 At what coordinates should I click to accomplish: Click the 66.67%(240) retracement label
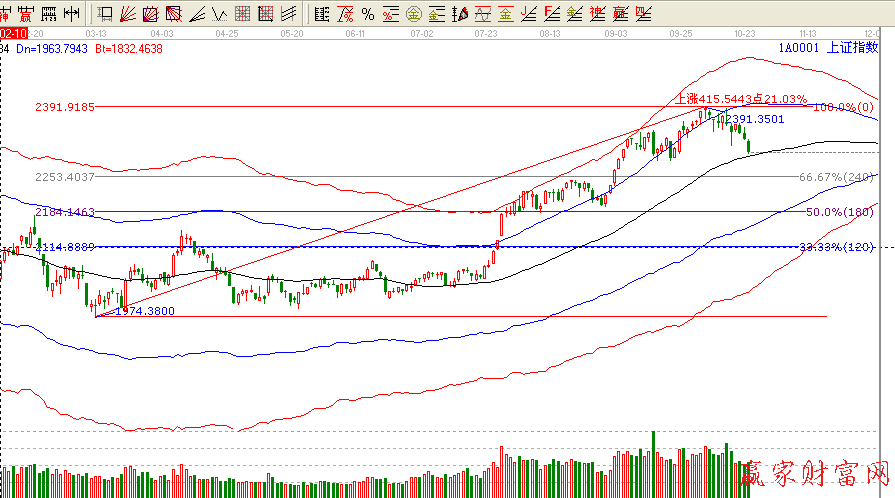tap(837, 177)
